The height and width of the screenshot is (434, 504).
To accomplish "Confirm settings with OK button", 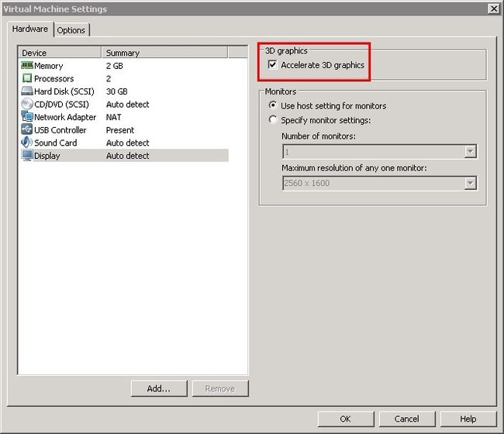I will [346, 419].
